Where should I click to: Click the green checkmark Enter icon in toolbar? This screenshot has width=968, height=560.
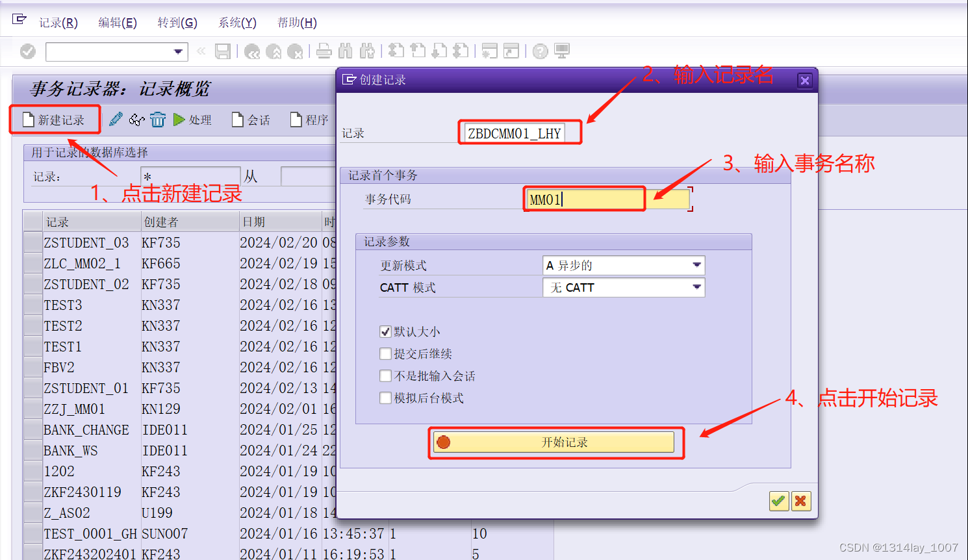(28, 51)
